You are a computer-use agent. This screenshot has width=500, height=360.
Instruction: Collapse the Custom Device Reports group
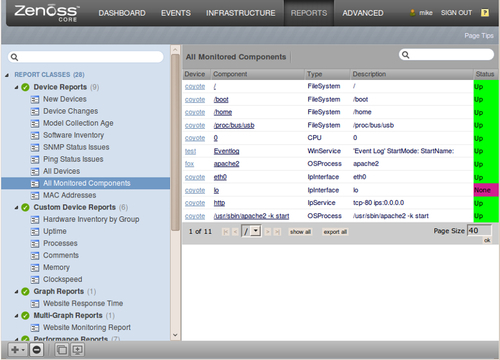tap(16, 208)
